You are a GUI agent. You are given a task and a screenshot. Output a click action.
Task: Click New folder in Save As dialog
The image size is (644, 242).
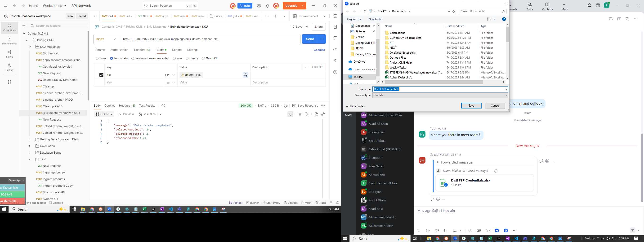(376, 19)
